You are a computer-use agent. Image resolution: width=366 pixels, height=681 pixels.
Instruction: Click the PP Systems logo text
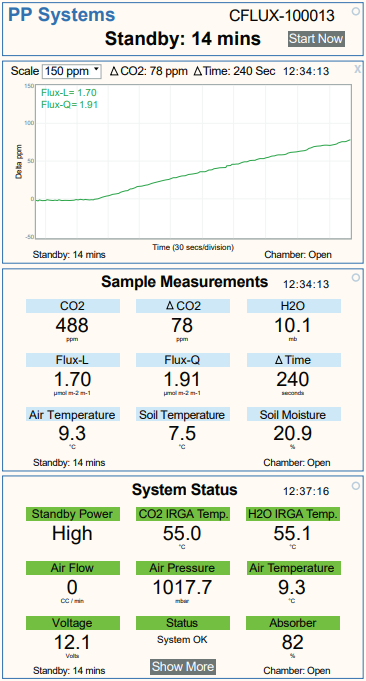(x=62, y=16)
